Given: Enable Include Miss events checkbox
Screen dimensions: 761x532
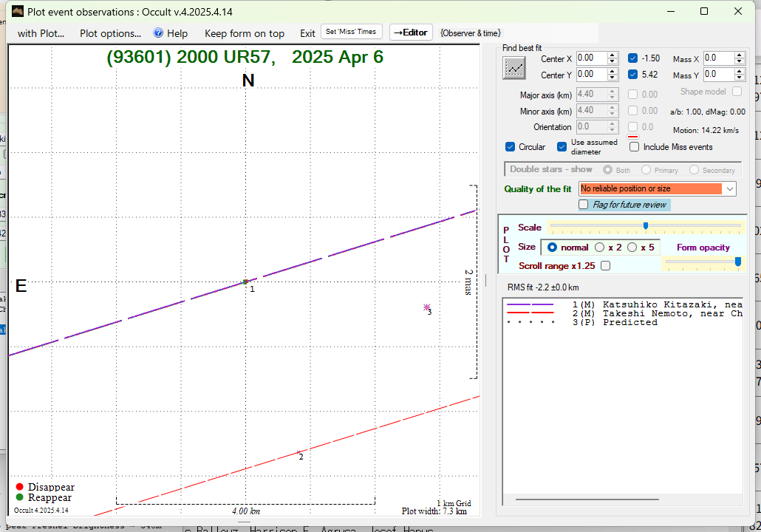Looking at the screenshot, I should [x=634, y=147].
